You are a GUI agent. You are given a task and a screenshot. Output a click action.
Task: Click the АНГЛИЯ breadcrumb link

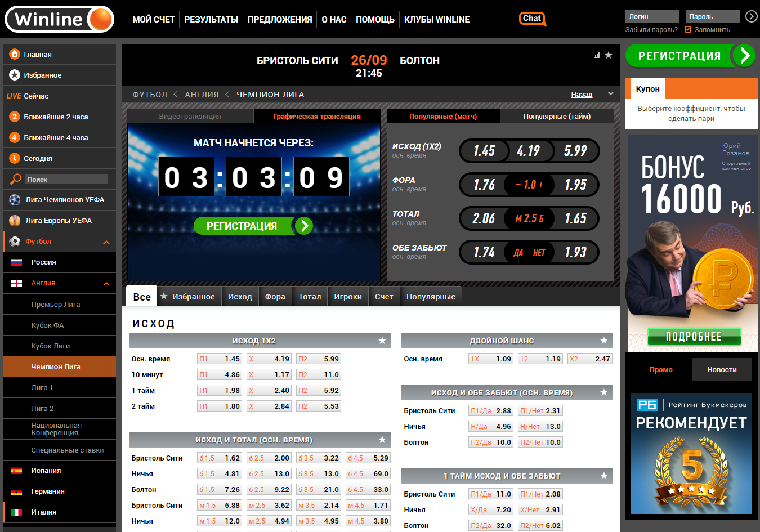(202, 95)
